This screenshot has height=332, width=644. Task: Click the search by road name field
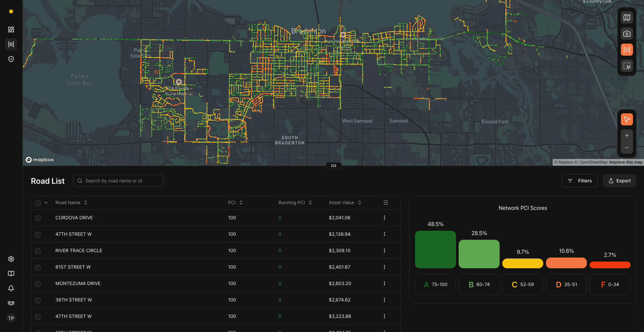click(118, 181)
